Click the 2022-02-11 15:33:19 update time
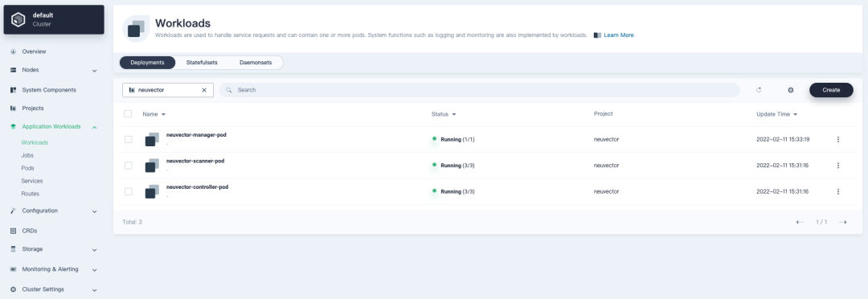868x299 pixels. click(x=783, y=140)
